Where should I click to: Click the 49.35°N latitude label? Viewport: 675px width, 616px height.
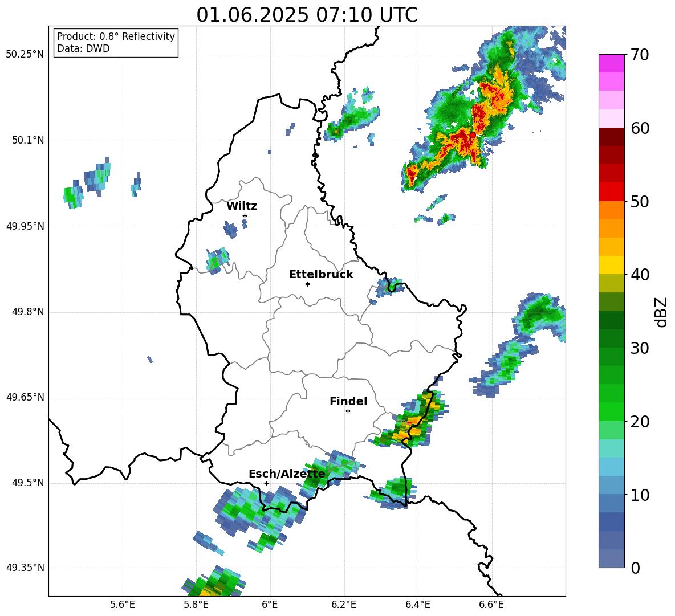pyautogui.click(x=25, y=568)
